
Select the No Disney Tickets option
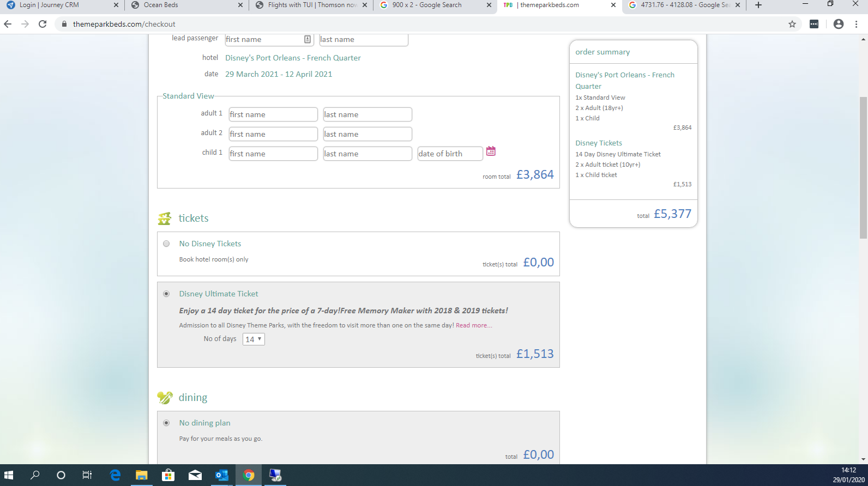click(x=166, y=244)
